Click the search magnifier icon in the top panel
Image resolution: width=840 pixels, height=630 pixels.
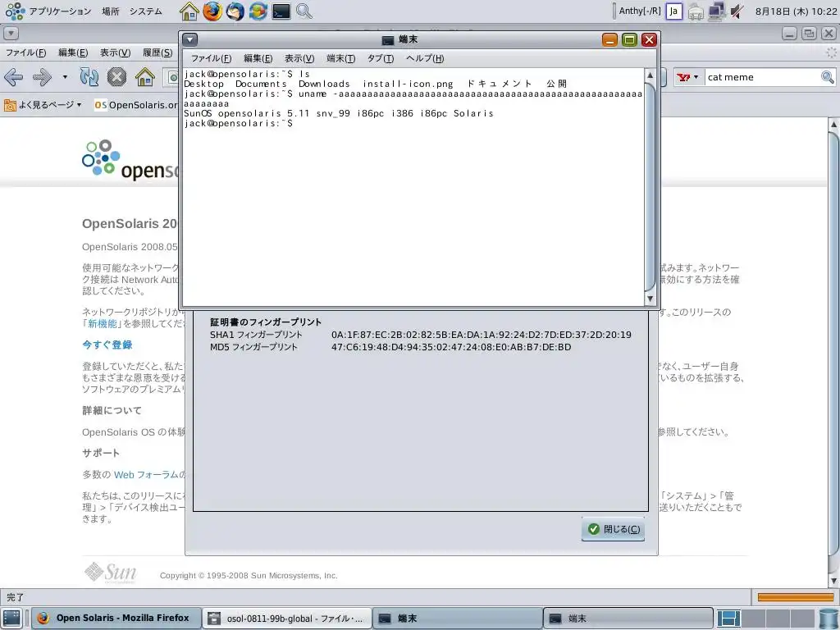tap(304, 11)
